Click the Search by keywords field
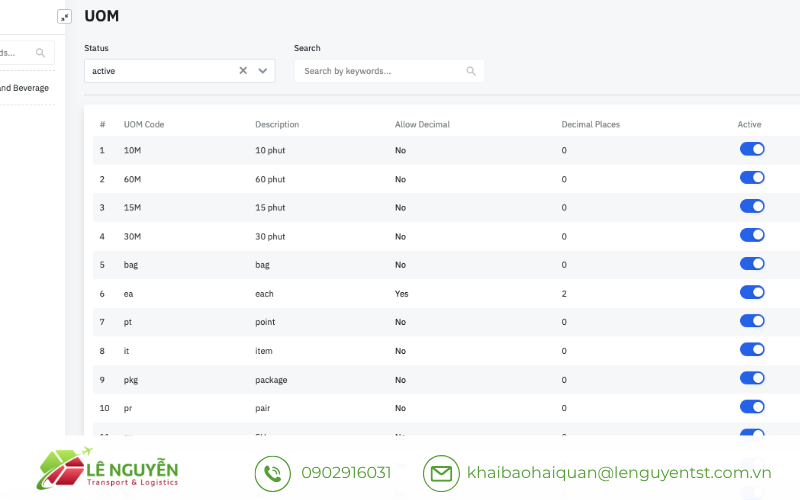The width and height of the screenshot is (800, 500). [x=389, y=71]
